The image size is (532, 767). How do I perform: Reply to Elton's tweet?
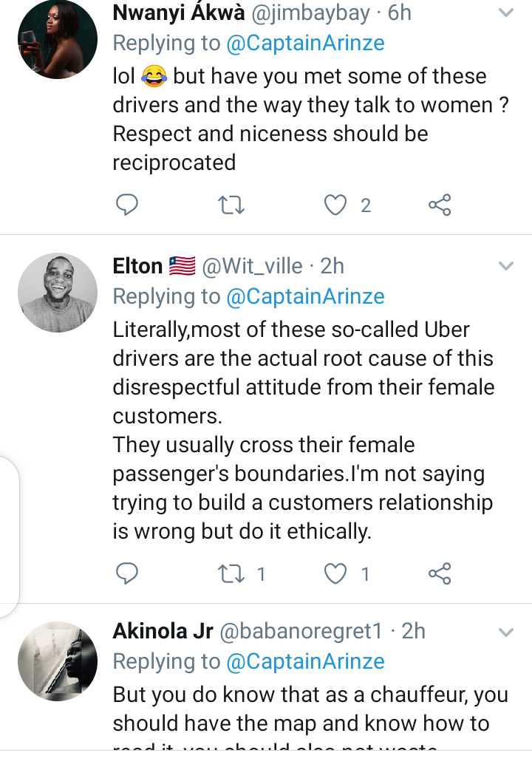pyautogui.click(x=126, y=573)
